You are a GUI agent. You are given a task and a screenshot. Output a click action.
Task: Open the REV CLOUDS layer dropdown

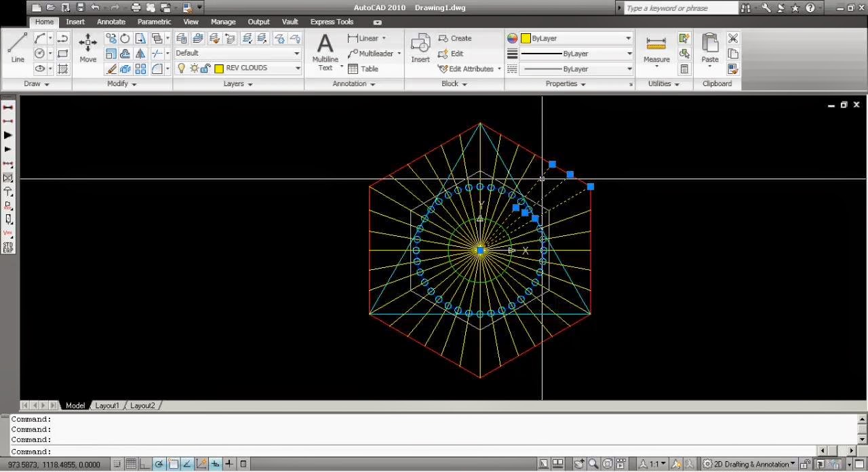coord(296,68)
